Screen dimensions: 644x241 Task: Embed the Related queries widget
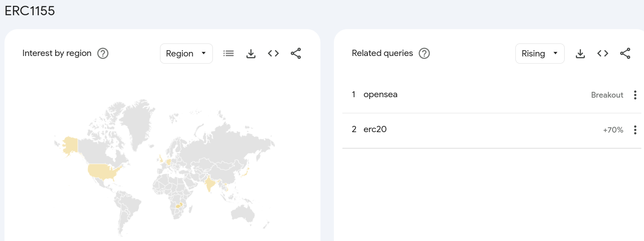point(603,53)
